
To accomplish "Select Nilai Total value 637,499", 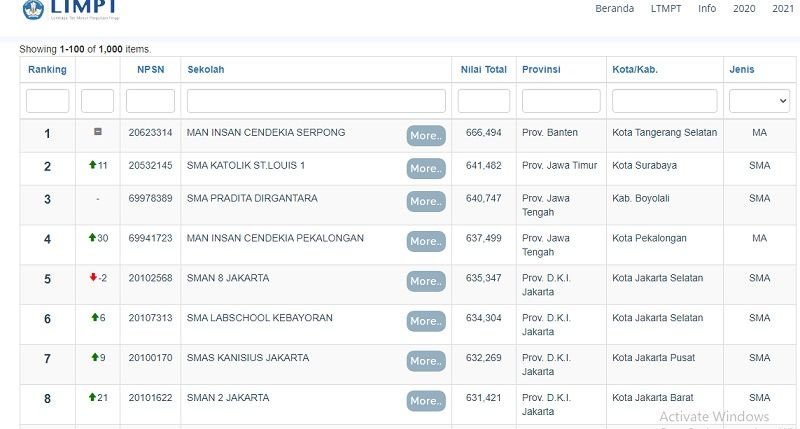I will (484, 238).
